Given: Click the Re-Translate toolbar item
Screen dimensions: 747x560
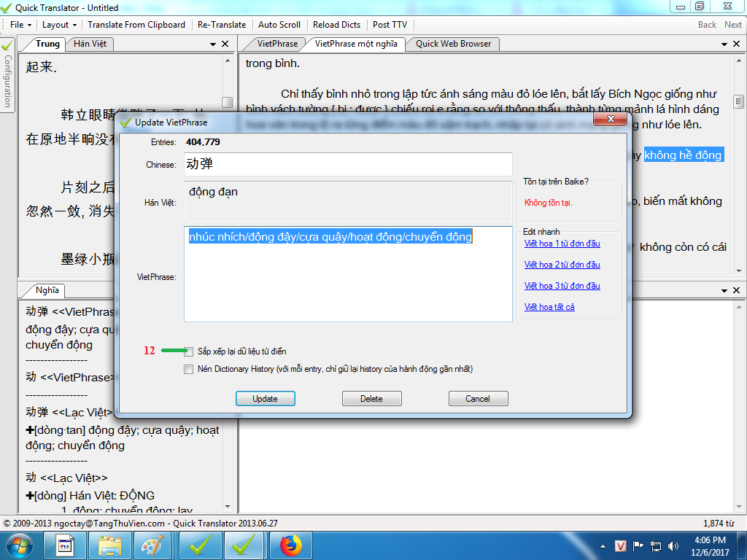Looking at the screenshot, I should [x=222, y=25].
